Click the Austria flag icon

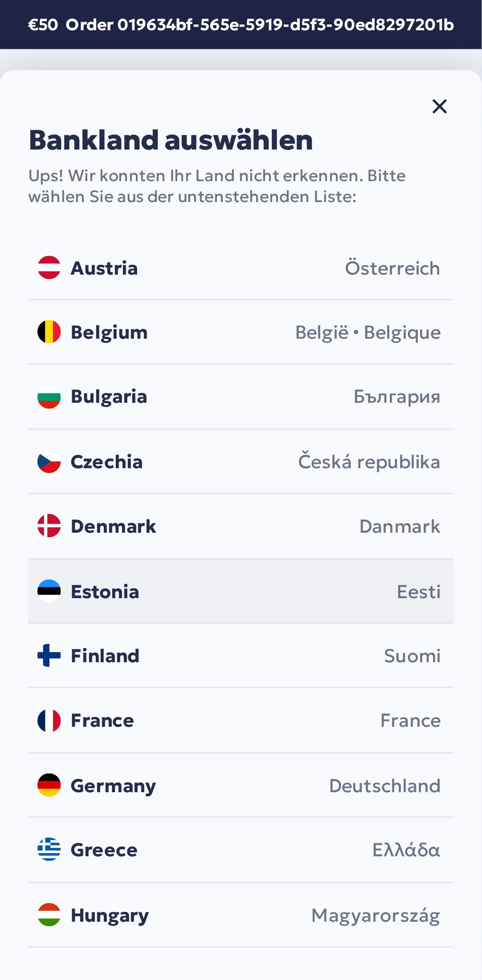point(49,268)
